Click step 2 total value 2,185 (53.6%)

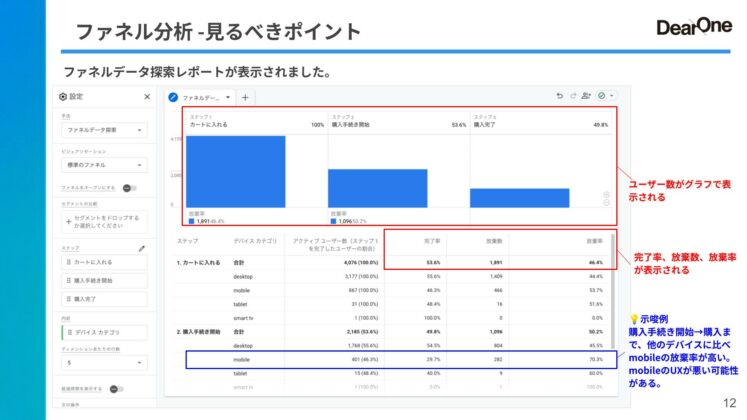point(362,332)
